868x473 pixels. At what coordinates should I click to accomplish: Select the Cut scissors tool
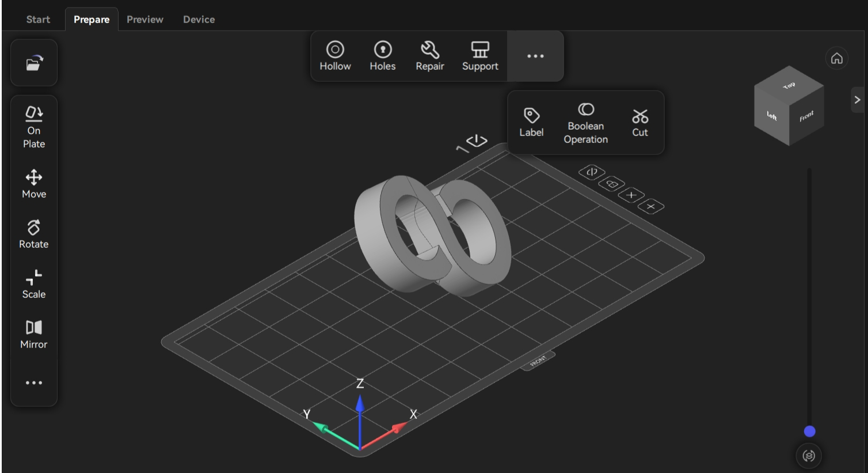click(x=639, y=122)
